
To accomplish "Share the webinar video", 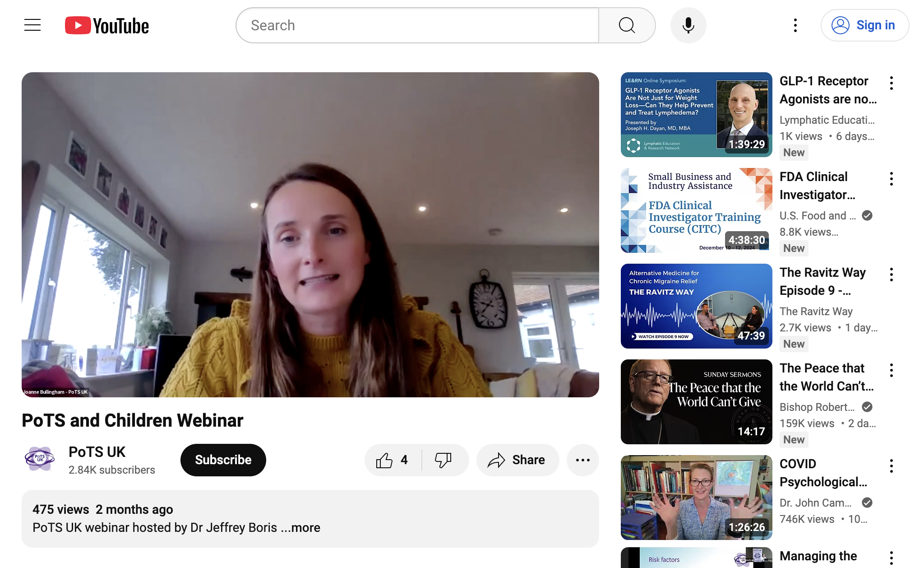I will coord(517,460).
